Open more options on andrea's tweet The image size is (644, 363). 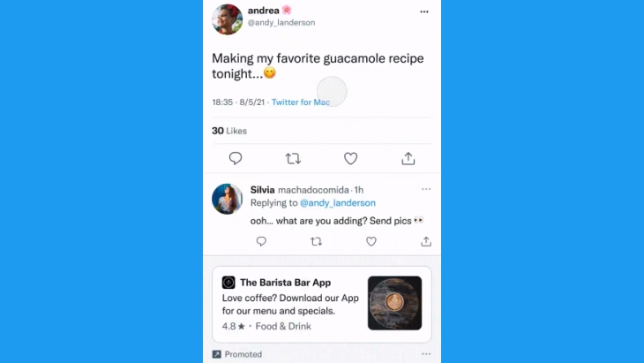424,11
